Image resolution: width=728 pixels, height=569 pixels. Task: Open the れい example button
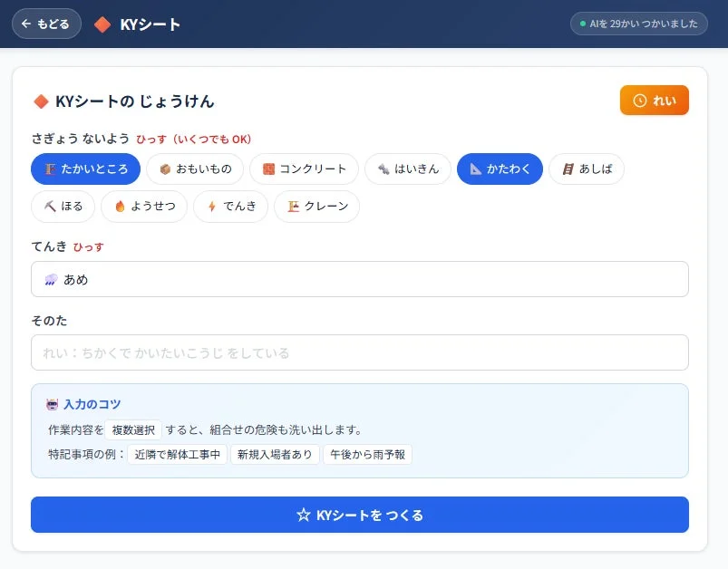coord(655,100)
